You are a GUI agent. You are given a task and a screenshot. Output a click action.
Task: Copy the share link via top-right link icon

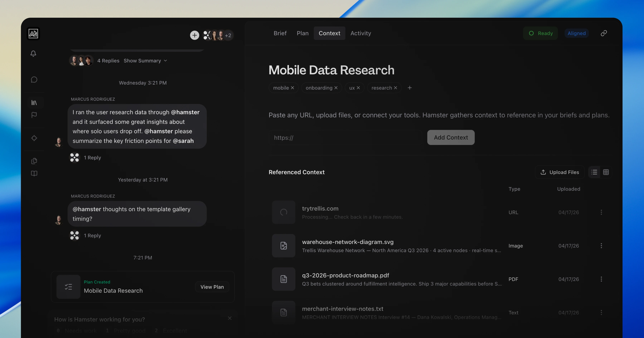click(604, 33)
